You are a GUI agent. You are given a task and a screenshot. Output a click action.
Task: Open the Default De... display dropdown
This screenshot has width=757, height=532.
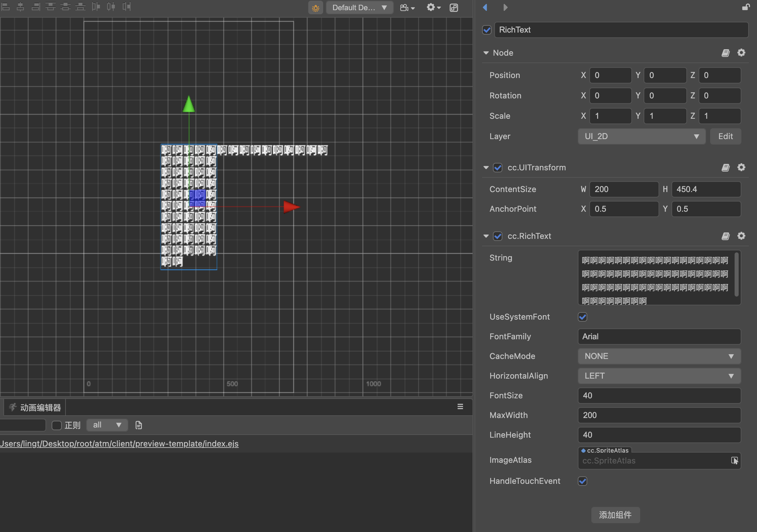(x=359, y=7)
